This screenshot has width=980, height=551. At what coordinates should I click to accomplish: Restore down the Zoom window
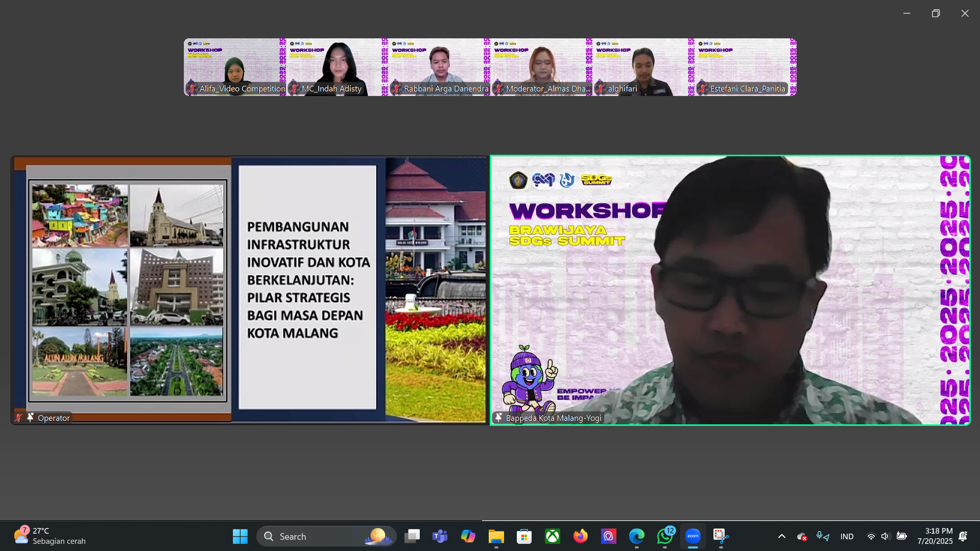936,13
